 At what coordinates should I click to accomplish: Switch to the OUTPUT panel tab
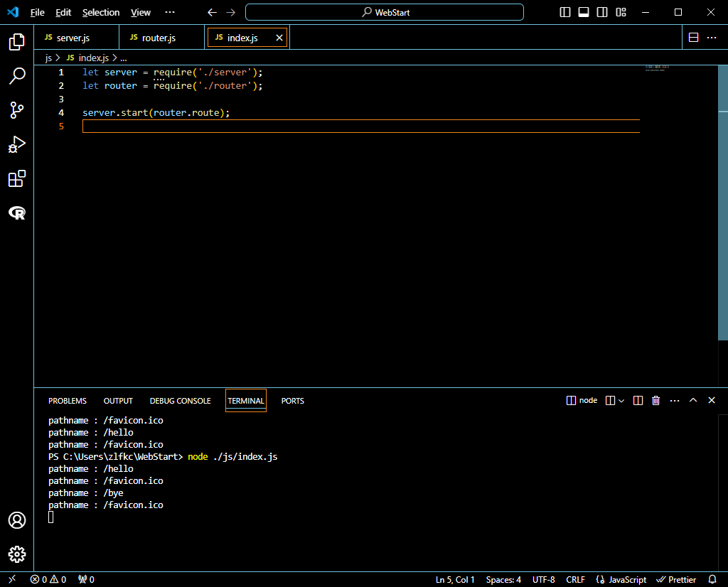click(x=118, y=401)
